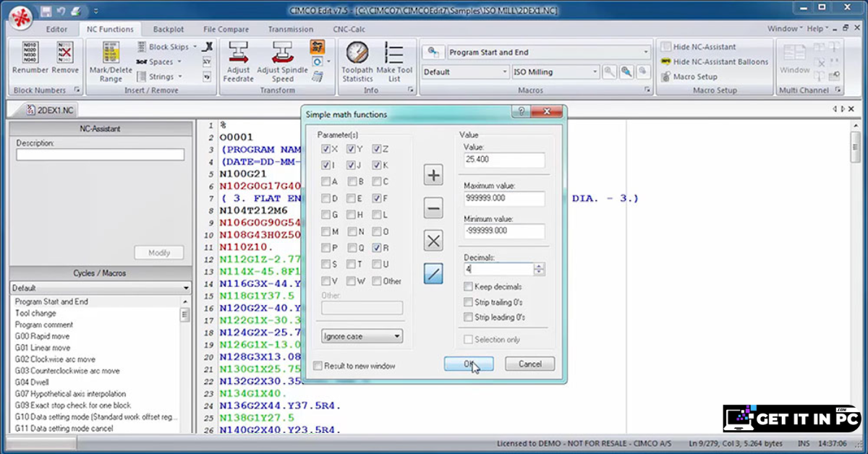Click the Maximum value input field
This screenshot has width=868, height=454.
(504, 199)
